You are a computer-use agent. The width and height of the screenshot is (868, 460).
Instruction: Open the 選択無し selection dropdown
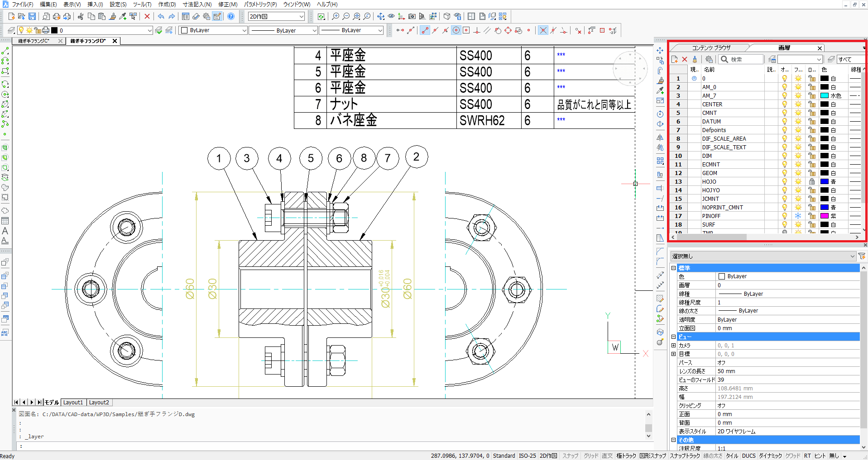pos(763,256)
